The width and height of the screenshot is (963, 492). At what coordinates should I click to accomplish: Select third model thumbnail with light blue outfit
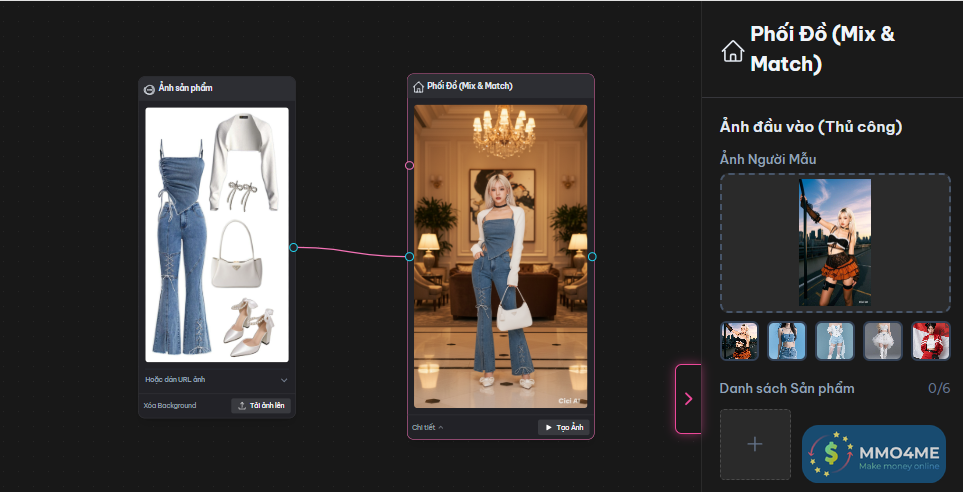[835, 341]
